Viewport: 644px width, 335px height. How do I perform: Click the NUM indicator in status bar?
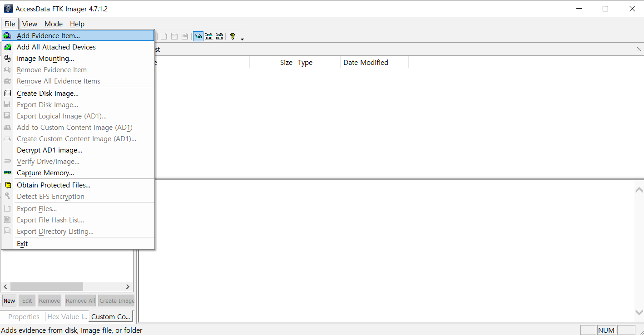[606, 330]
